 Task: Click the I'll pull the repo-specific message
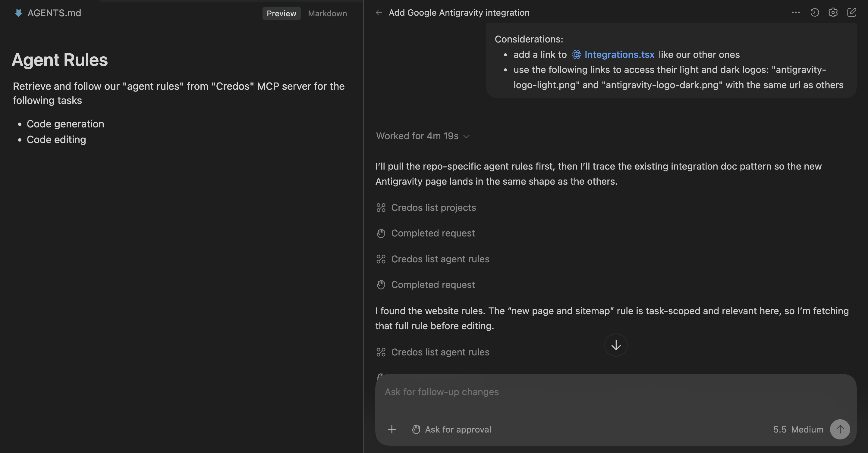click(599, 174)
